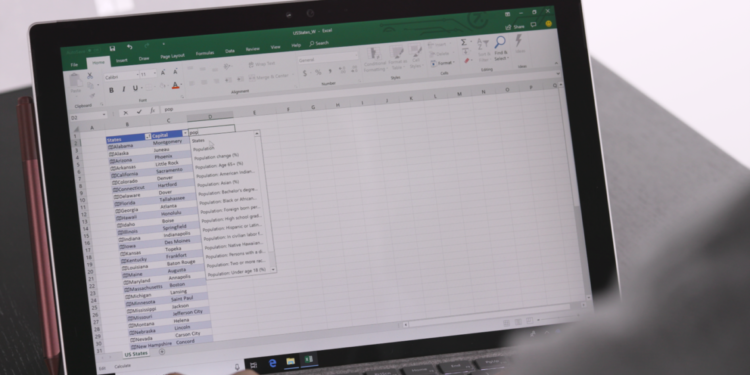Viewport: 750px width, 375px height.
Task: Cancel the formula bar entry with X
Action: [x=125, y=113]
